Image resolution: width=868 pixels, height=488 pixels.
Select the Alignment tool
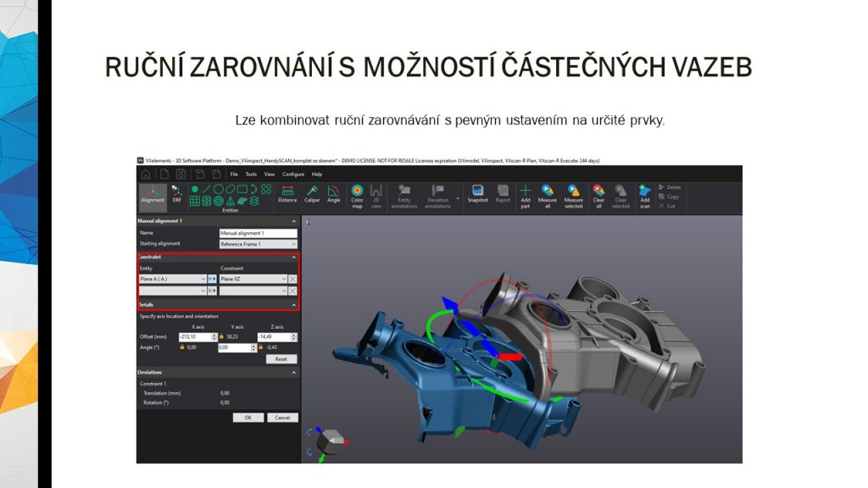(153, 195)
